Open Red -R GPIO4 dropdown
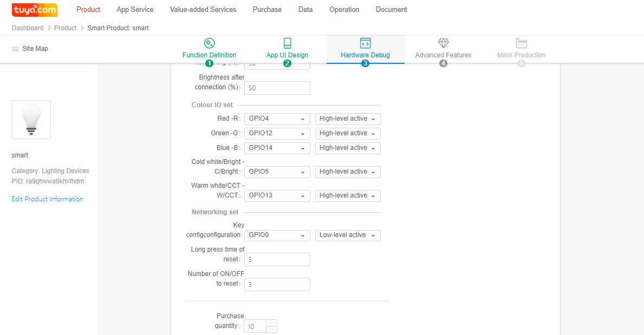Screen dimensions: 644x335 pyautogui.click(x=277, y=119)
